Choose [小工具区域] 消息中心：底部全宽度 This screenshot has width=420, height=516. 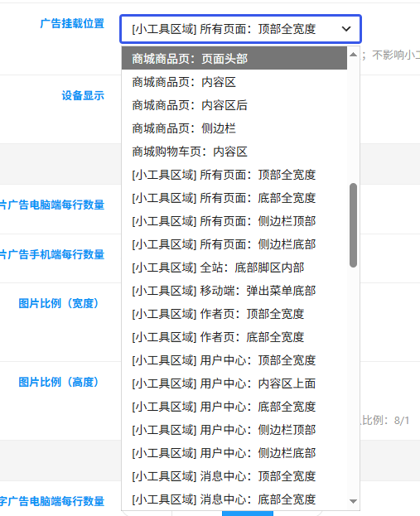click(x=234, y=499)
